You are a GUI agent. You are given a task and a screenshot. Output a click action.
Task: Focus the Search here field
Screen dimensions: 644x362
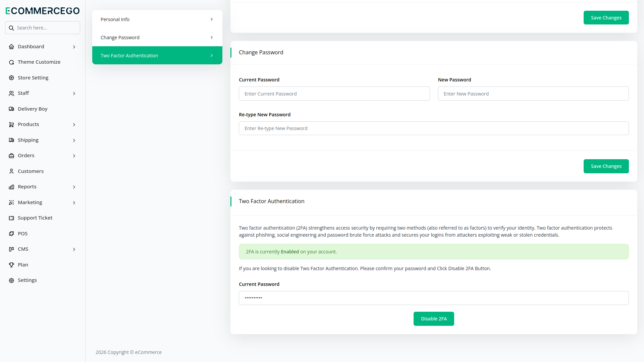(x=43, y=28)
